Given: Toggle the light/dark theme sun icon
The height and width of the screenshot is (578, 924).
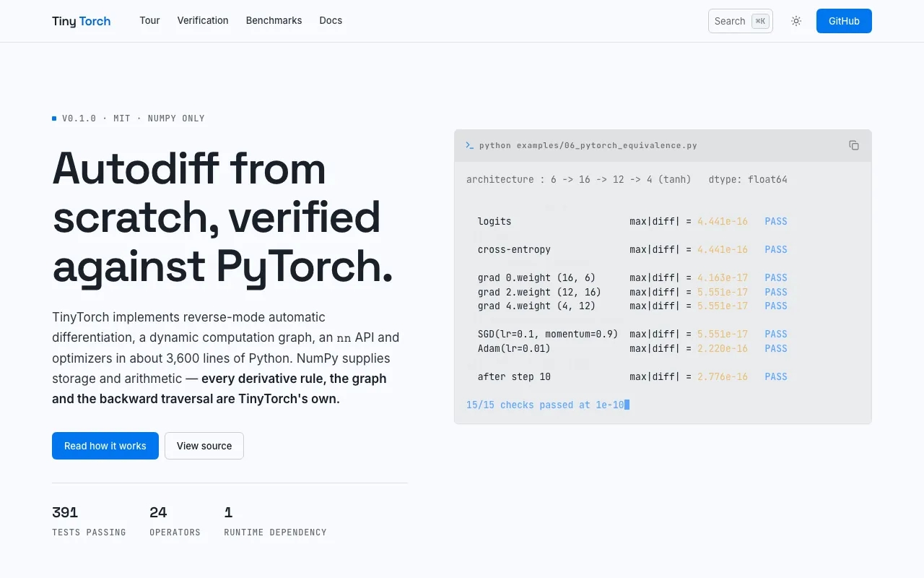Looking at the screenshot, I should tap(796, 21).
